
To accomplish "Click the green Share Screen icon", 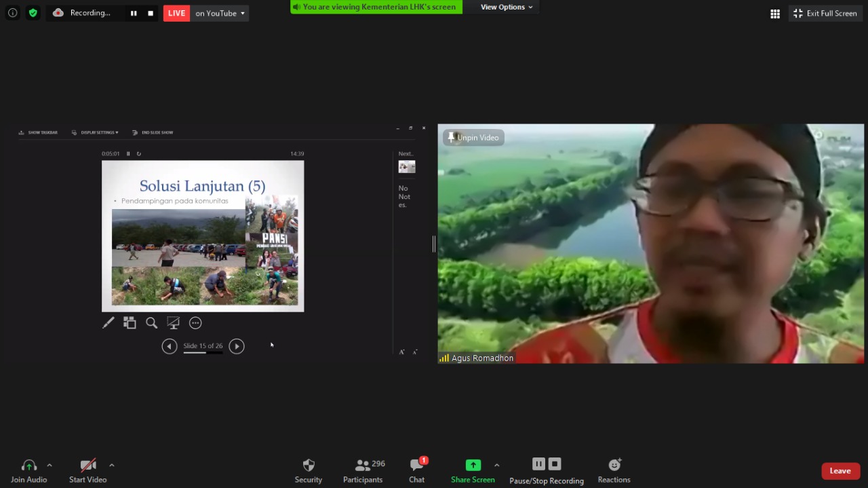I will click(473, 465).
